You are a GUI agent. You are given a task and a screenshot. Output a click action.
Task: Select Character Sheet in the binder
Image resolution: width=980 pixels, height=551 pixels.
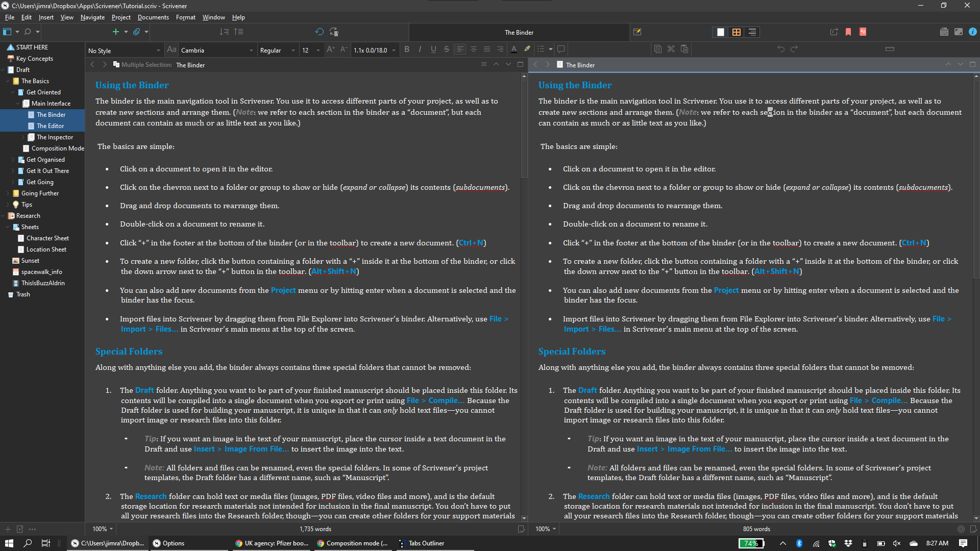47,238
